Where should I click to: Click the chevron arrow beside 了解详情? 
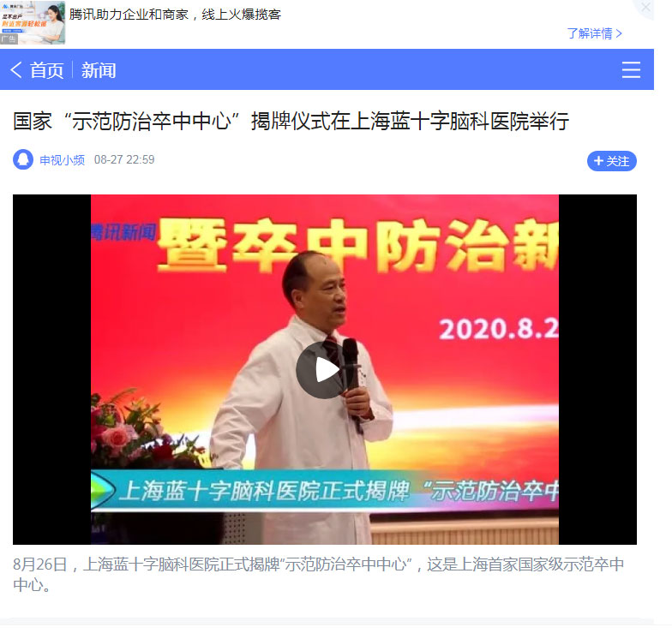(x=619, y=33)
